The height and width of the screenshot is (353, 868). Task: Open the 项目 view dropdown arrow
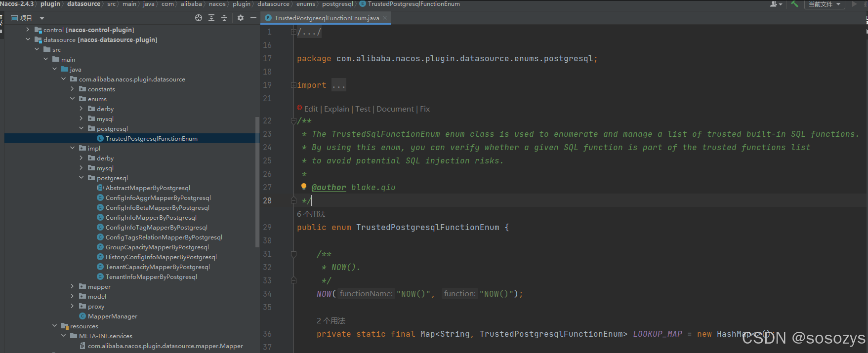pos(42,18)
